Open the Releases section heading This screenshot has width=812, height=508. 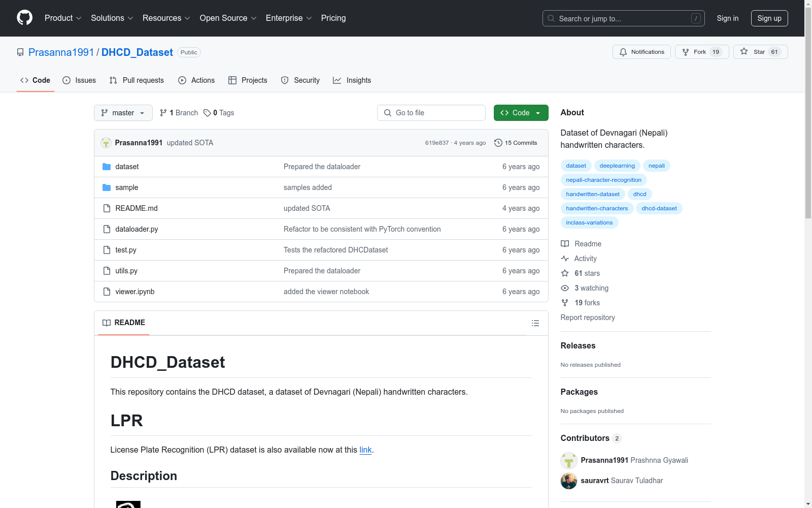click(578, 345)
